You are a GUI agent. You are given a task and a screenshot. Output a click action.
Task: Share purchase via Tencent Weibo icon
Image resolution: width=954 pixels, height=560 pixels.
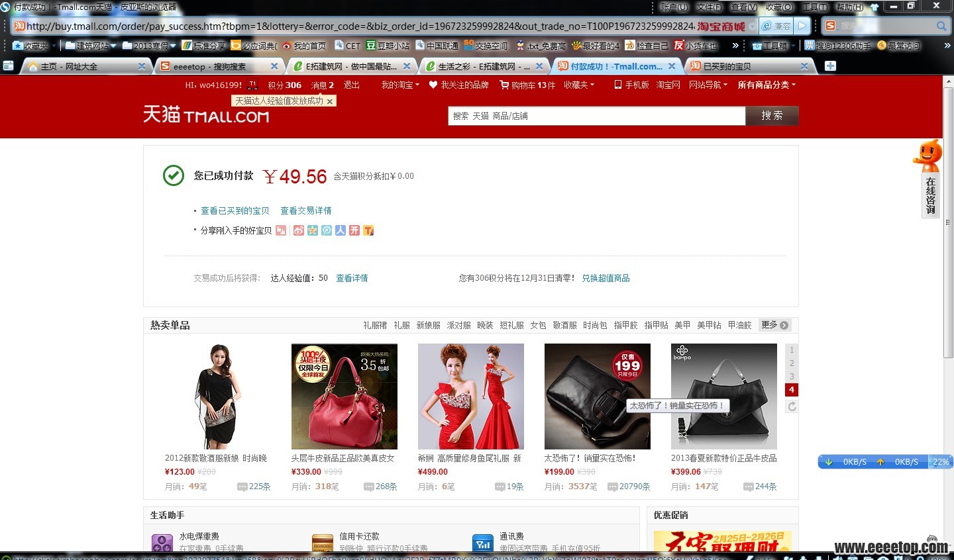point(327,230)
